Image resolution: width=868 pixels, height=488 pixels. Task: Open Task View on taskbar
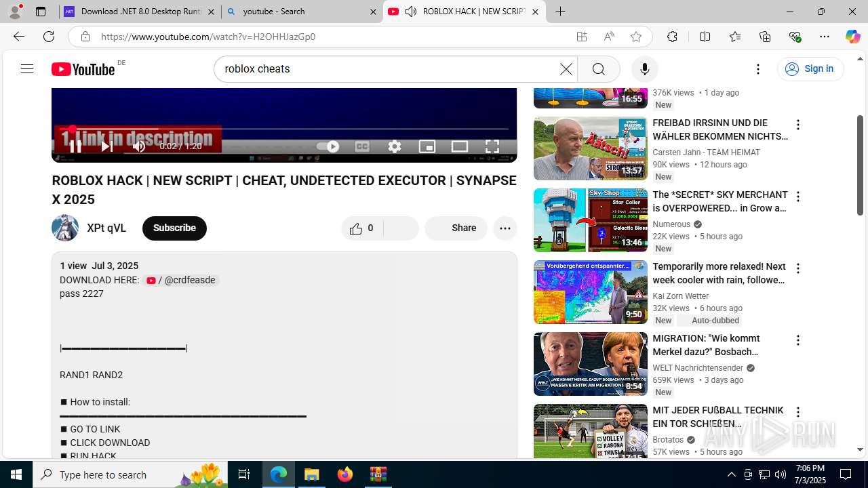[x=245, y=474]
